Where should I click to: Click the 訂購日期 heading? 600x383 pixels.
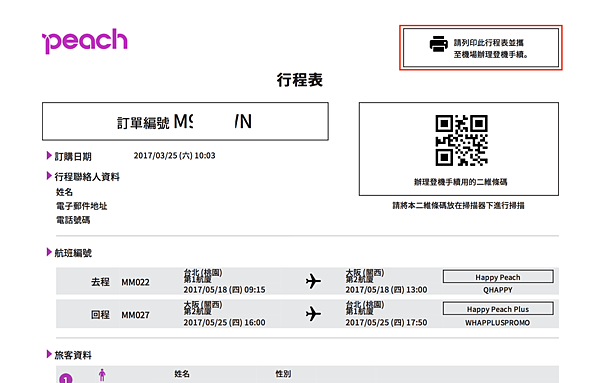73,156
